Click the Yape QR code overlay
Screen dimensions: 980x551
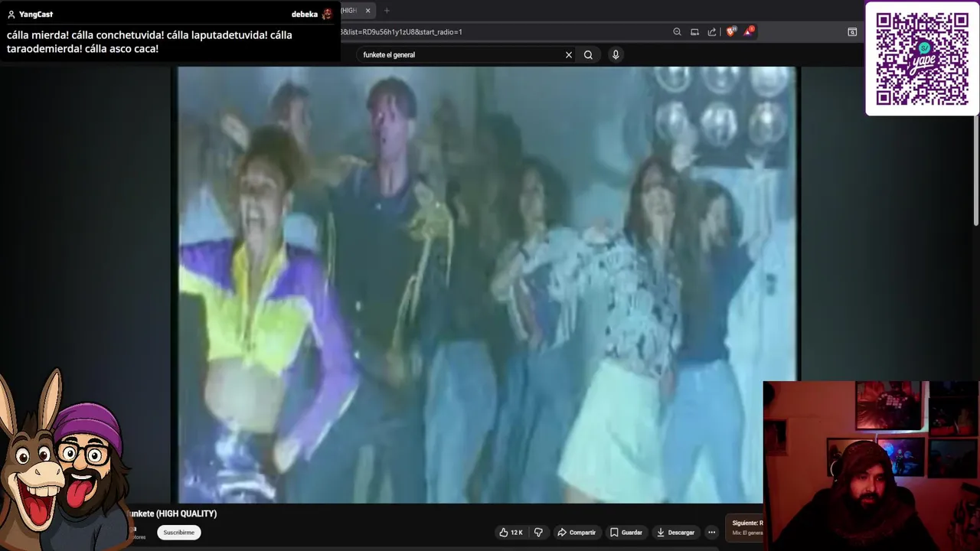click(x=923, y=59)
